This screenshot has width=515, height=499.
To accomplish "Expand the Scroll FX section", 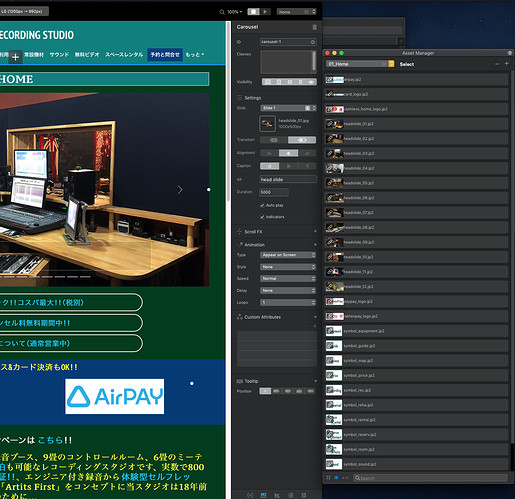I will click(315, 232).
